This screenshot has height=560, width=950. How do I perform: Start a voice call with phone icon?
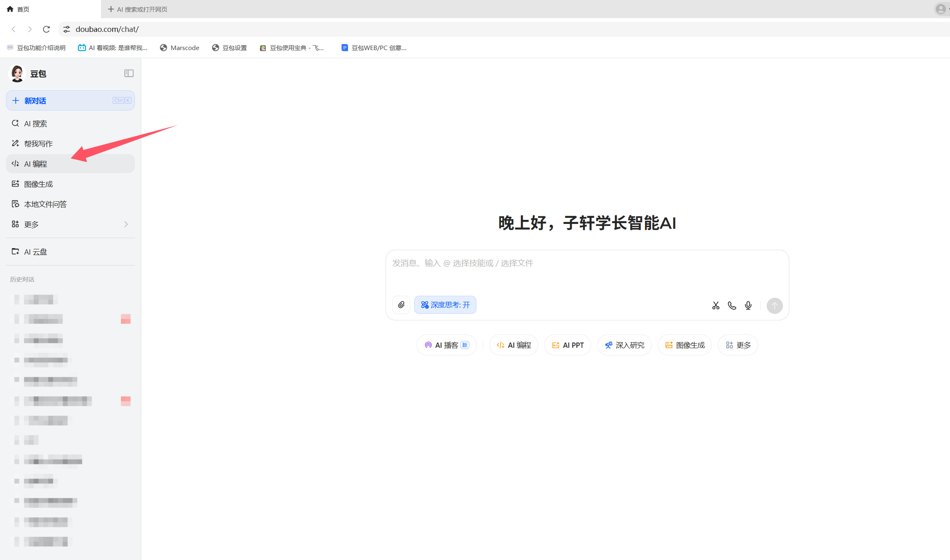(732, 305)
